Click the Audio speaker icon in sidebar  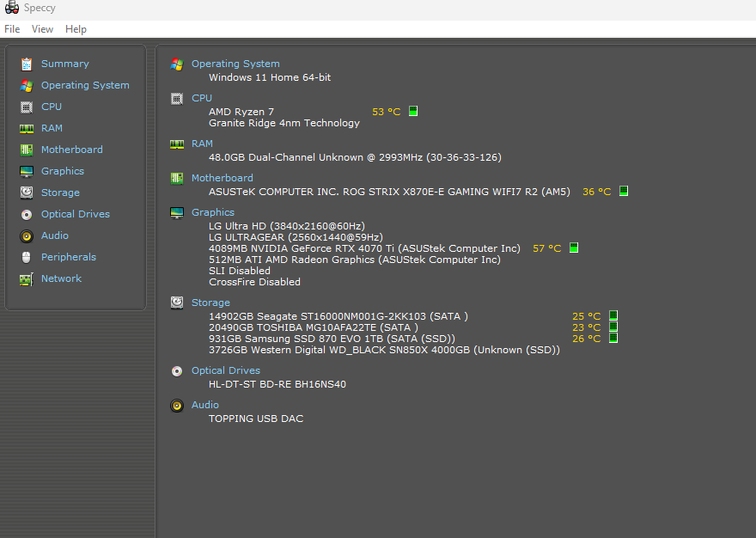coord(27,236)
